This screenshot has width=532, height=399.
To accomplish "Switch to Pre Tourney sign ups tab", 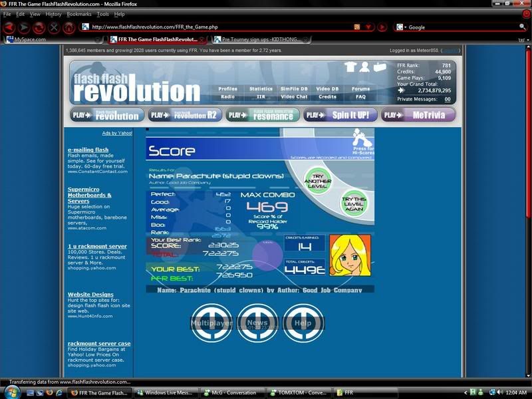I will pos(259,39).
